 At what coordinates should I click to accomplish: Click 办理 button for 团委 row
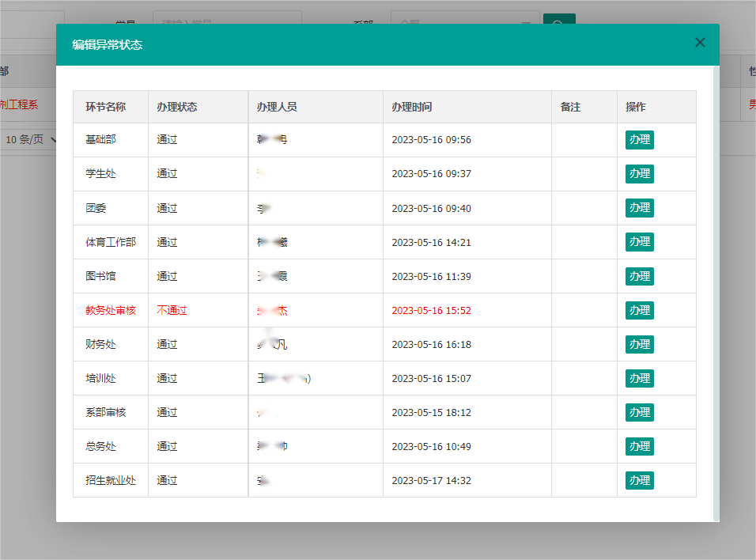point(639,208)
